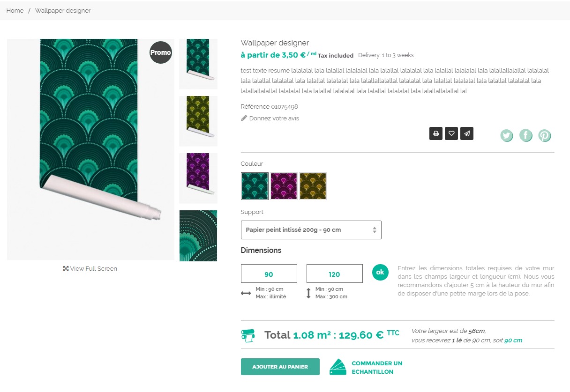Screen dimensions: 570x392
Task: Select the purple wallpaper roll thumbnail
Action: pyautogui.click(x=198, y=178)
